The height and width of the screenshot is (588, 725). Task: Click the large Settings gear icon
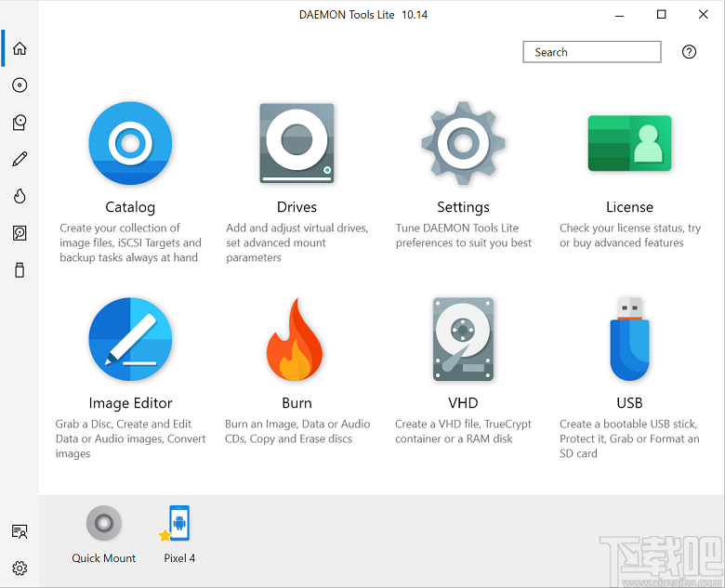pyautogui.click(x=463, y=143)
